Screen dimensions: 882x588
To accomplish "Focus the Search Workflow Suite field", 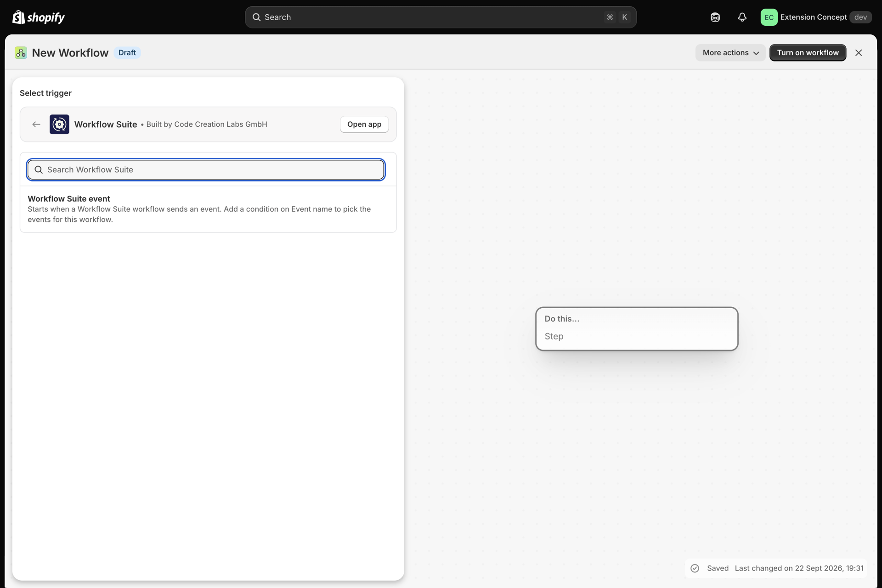I will point(206,170).
